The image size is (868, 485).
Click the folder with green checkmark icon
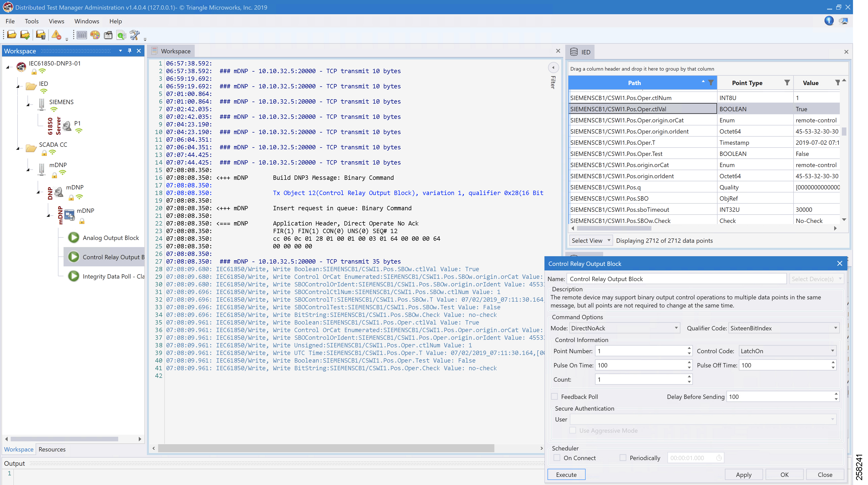click(x=25, y=35)
